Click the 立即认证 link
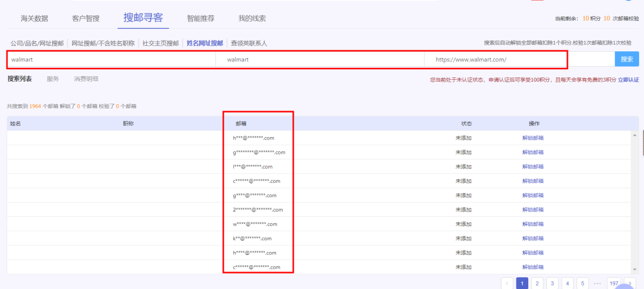 point(628,80)
